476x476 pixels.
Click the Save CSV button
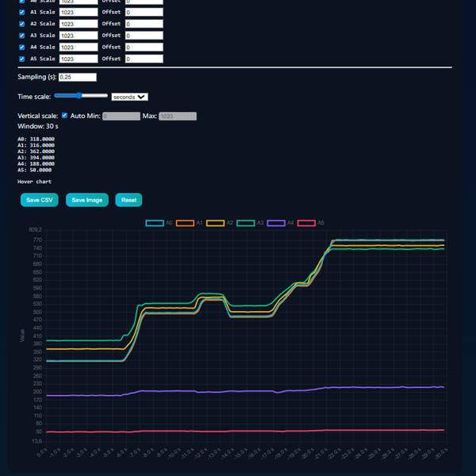[40, 200]
